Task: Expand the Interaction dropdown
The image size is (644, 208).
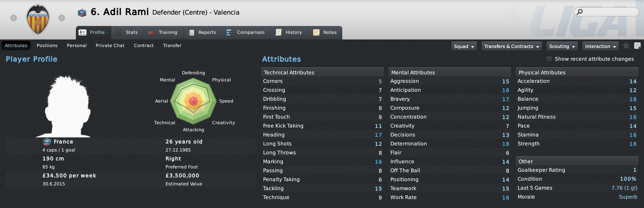Action: coord(601,46)
